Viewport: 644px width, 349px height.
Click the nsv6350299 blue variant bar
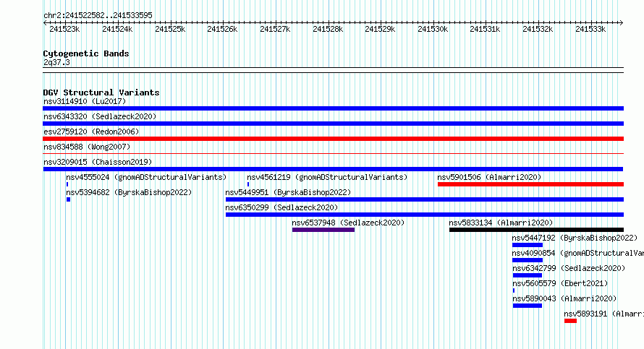click(x=425, y=215)
